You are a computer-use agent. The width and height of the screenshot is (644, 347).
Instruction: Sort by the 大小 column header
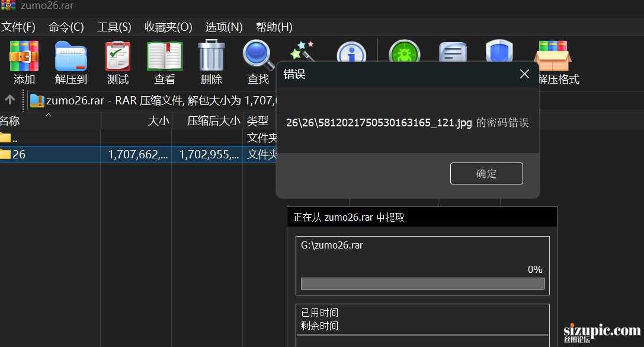pos(157,120)
